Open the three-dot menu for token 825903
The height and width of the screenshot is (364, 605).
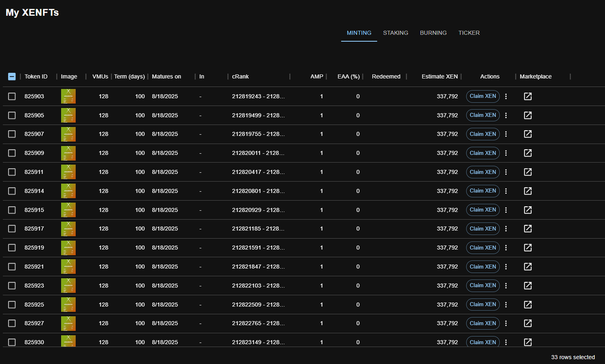click(506, 96)
